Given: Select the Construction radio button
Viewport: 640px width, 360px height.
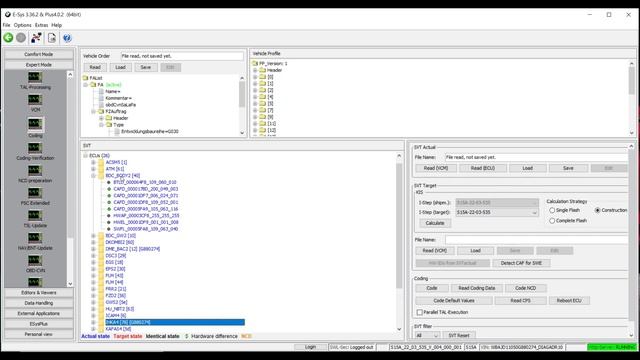Looking at the screenshot, I should (x=598, y=210).
